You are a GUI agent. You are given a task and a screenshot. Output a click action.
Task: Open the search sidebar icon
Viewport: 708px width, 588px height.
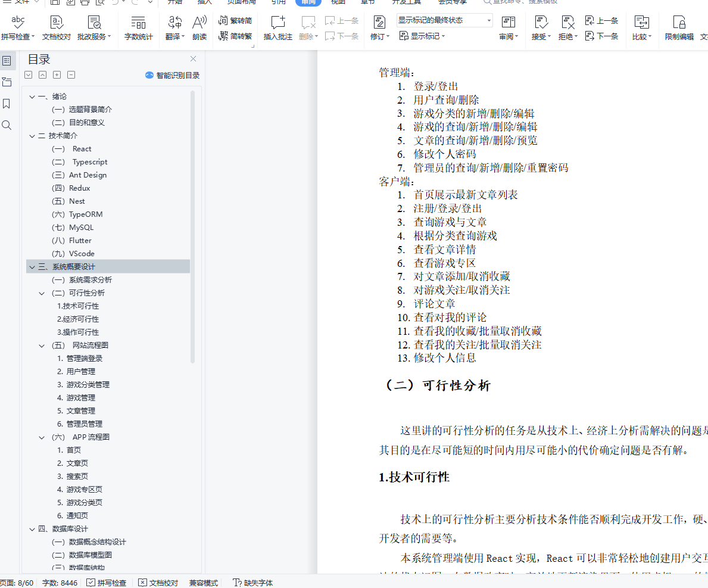coord(7,125)
